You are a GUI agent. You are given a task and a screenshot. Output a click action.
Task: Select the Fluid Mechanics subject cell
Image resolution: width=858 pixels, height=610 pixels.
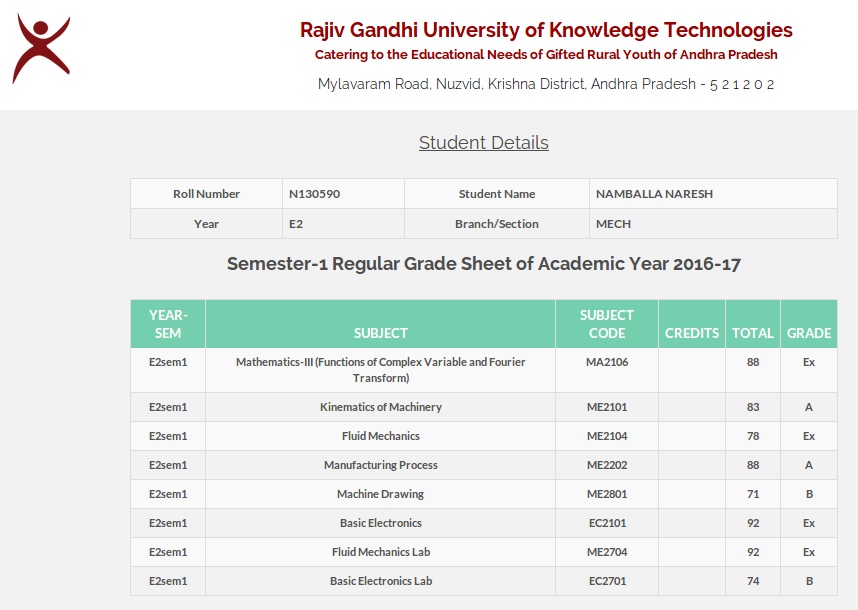[380, 436]
